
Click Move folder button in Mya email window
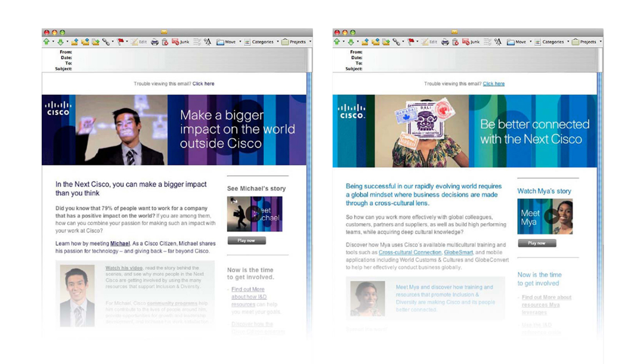(x=517, y=42)
